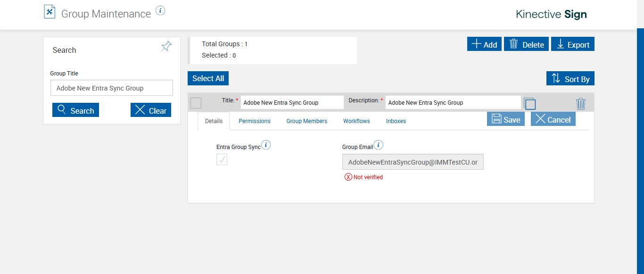Tick the group row selection checkbox

(x=196, y=103)
